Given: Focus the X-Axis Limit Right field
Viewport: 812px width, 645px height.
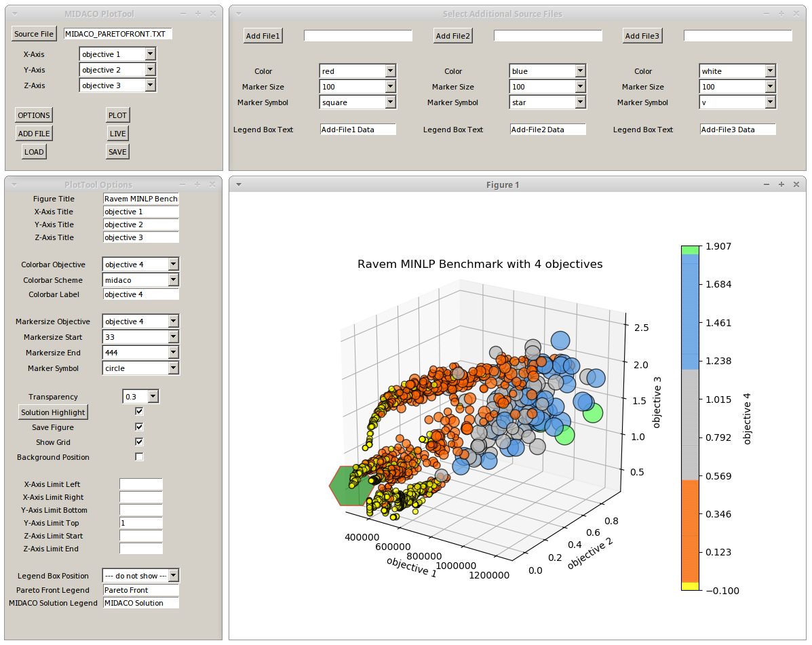Looking at the screenshot, I should pyautogui.click(x=141, y=497).
